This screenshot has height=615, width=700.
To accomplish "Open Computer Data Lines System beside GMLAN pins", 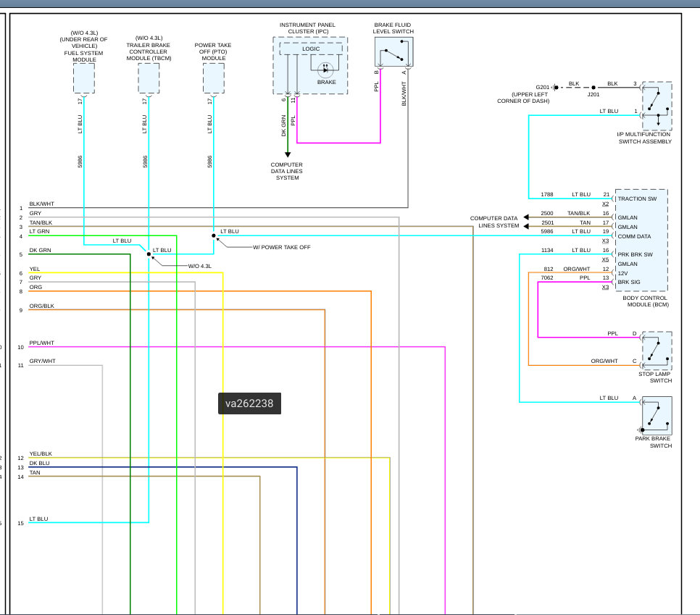I will 494,222.
